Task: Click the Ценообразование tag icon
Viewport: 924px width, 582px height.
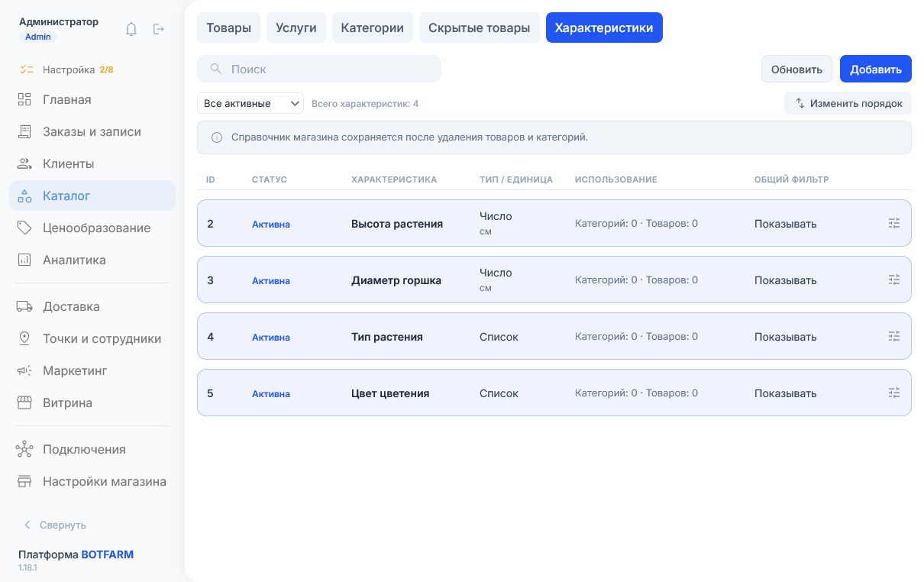Action: click(24, 228)
